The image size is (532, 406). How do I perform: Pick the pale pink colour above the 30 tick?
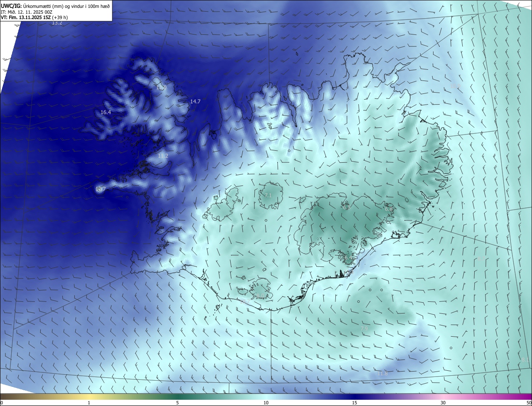click(443, 396)
